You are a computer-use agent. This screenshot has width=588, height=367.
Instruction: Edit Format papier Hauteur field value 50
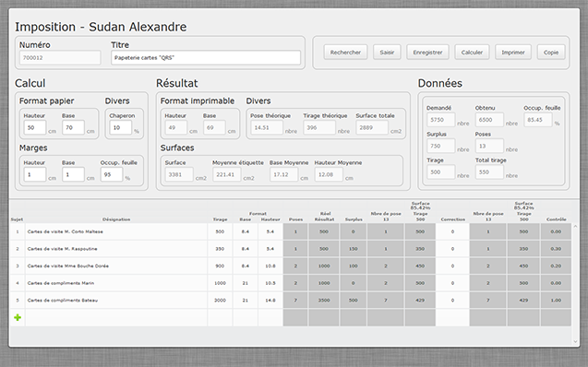coord(35,127)
